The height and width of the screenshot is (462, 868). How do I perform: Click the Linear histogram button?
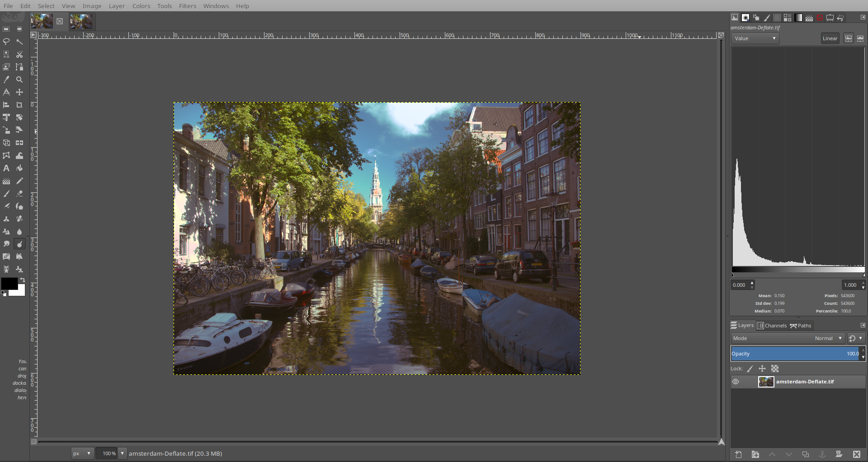(830, 38)
